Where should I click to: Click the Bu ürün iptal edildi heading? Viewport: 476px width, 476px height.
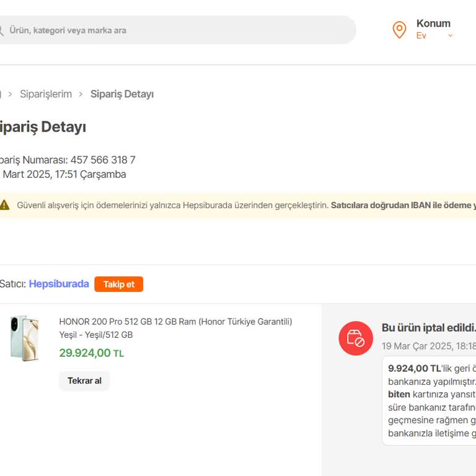pos(429,328)
